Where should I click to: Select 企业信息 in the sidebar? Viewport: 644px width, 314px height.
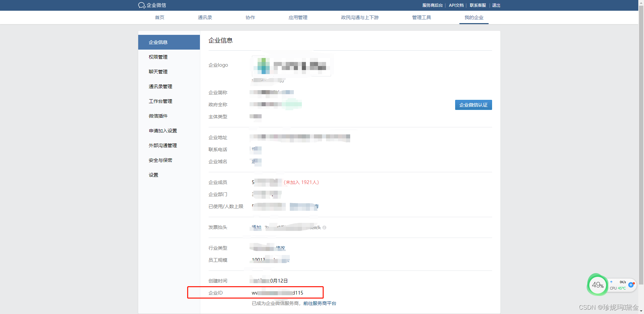(x=169, y=42)
